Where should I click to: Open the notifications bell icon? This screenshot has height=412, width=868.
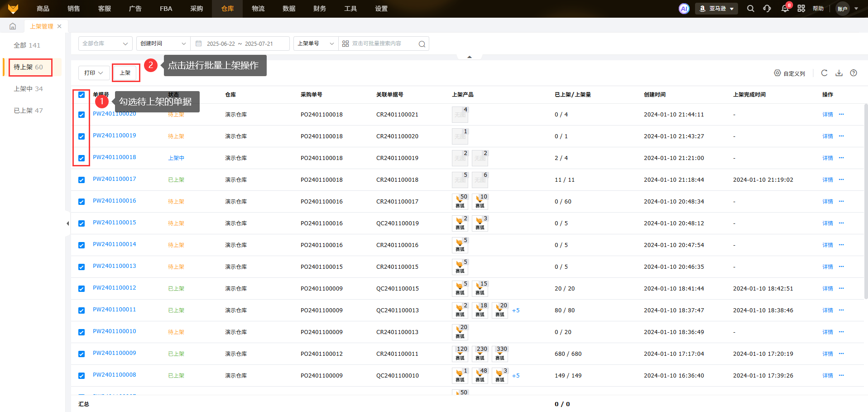tap(785, 9)
